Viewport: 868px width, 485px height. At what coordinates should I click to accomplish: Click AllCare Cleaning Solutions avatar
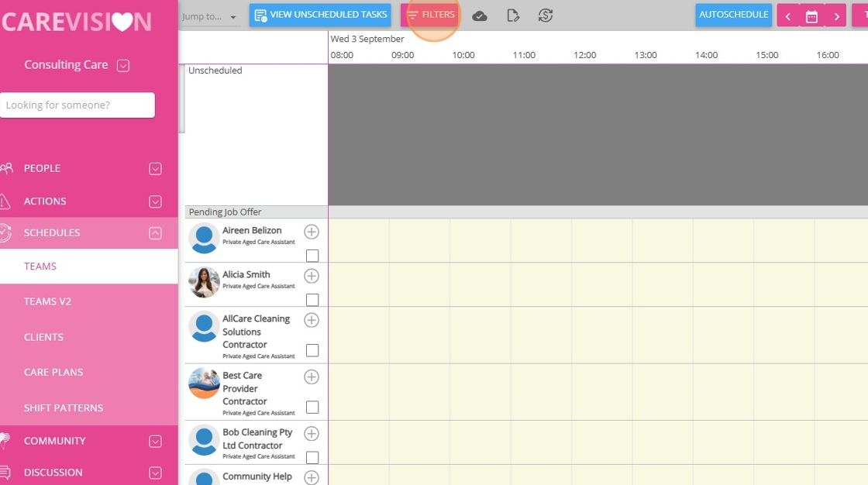coord(204,327)
